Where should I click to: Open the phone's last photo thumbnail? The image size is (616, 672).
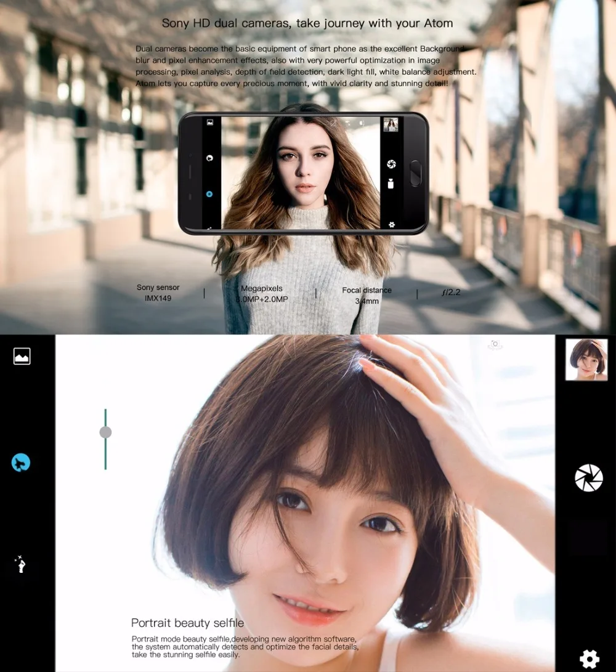pos(391,124)
